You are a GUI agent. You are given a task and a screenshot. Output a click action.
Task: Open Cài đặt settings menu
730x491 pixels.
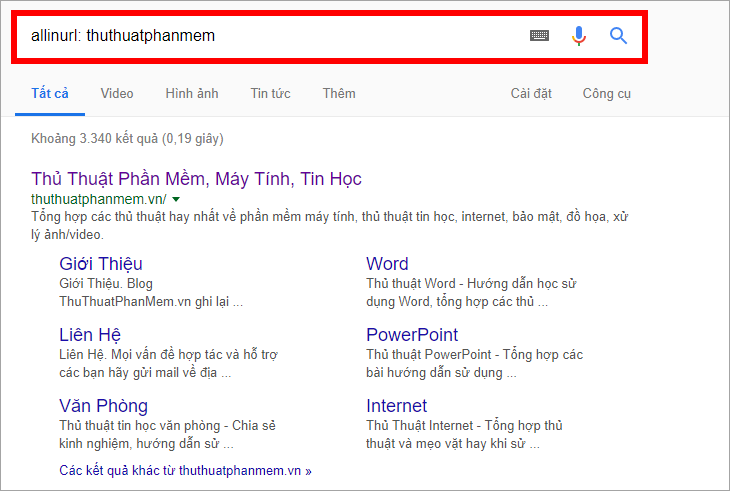(x=531, y=94)
